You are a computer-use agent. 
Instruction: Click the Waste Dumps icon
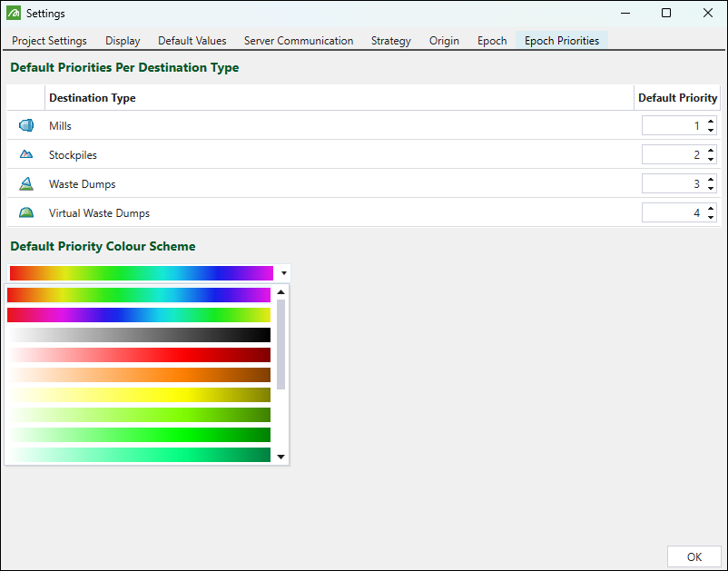pos(26,183)
